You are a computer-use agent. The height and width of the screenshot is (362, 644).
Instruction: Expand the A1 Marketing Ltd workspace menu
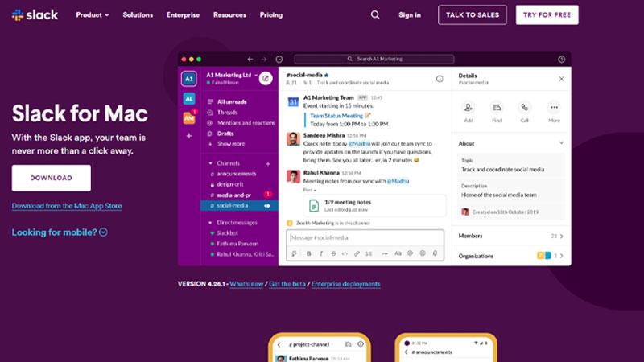(x=232, y=75)
